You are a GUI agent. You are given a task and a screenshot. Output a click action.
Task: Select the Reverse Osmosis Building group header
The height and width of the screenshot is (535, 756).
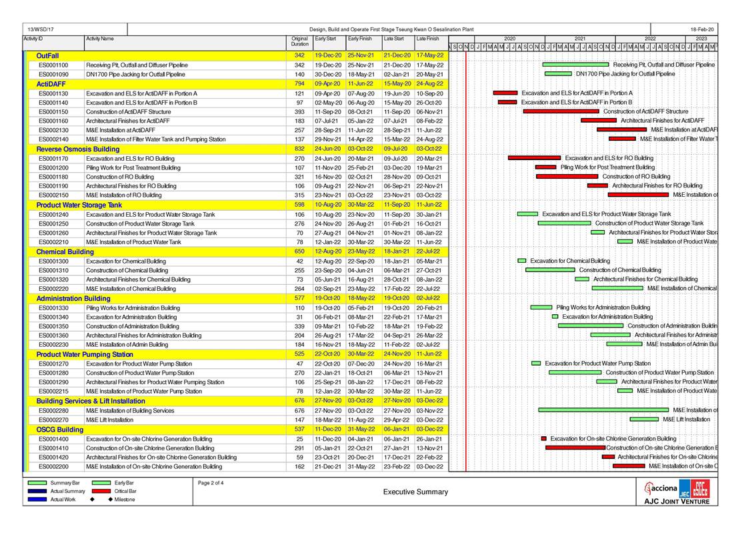click(x=78, y=149)
